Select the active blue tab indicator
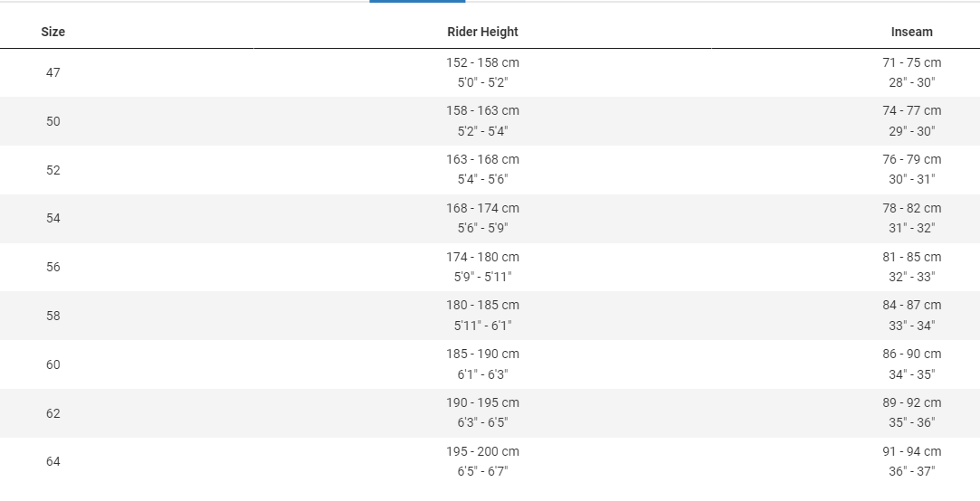The height and width of the screenshot is (501, 980). (x=417, y=1)
